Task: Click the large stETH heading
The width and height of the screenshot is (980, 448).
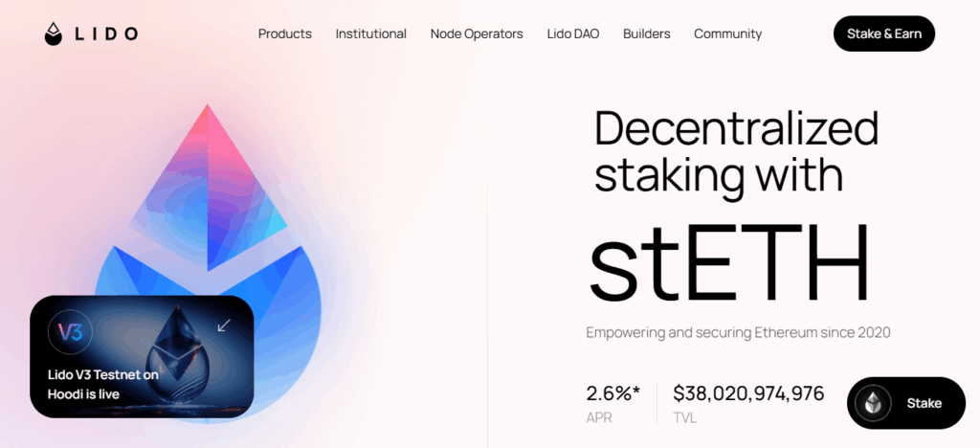Action: click(x=729, y=260)
